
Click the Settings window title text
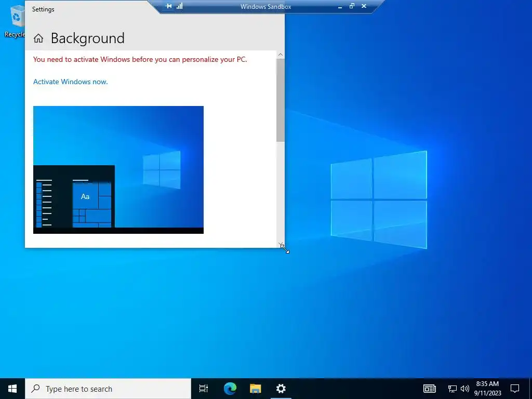point(43,9)
